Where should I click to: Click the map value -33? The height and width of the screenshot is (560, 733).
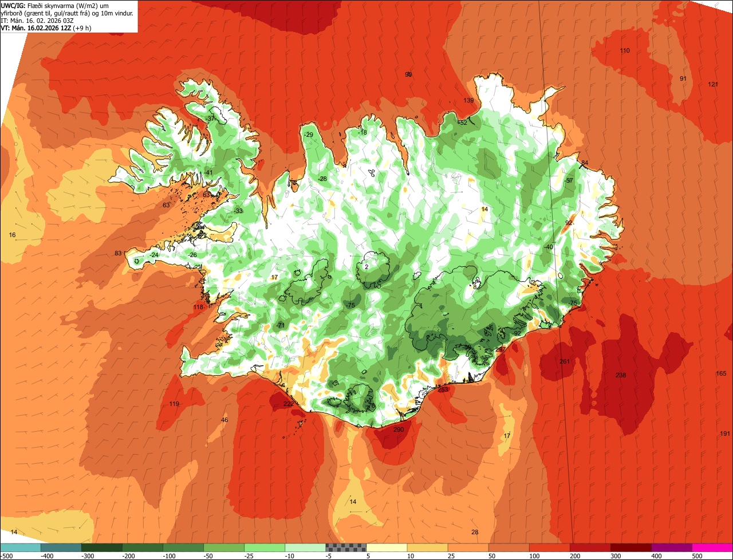[238, 211]
